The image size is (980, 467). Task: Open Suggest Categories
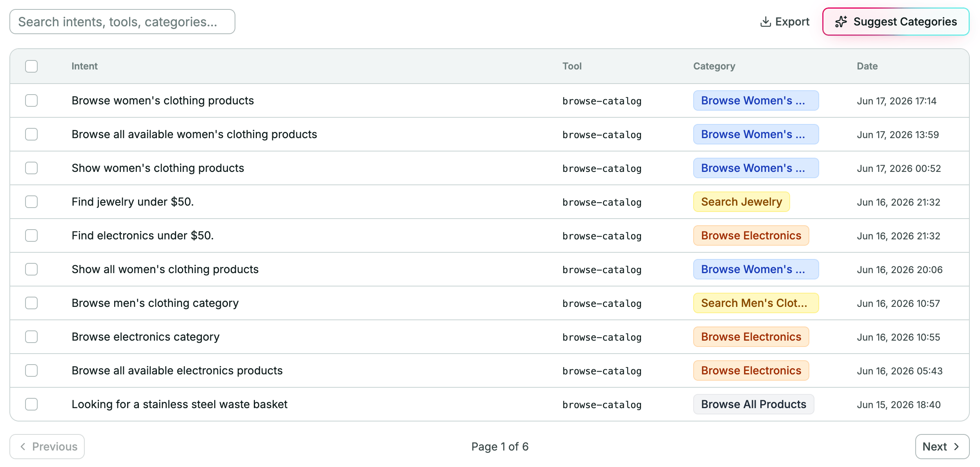(896, 22)
